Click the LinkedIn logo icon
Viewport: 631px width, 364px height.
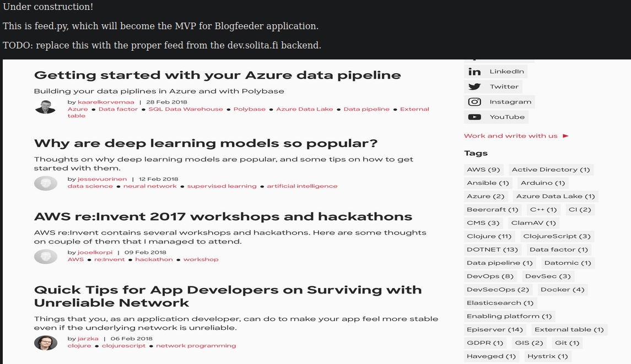(x=474, y=72)
